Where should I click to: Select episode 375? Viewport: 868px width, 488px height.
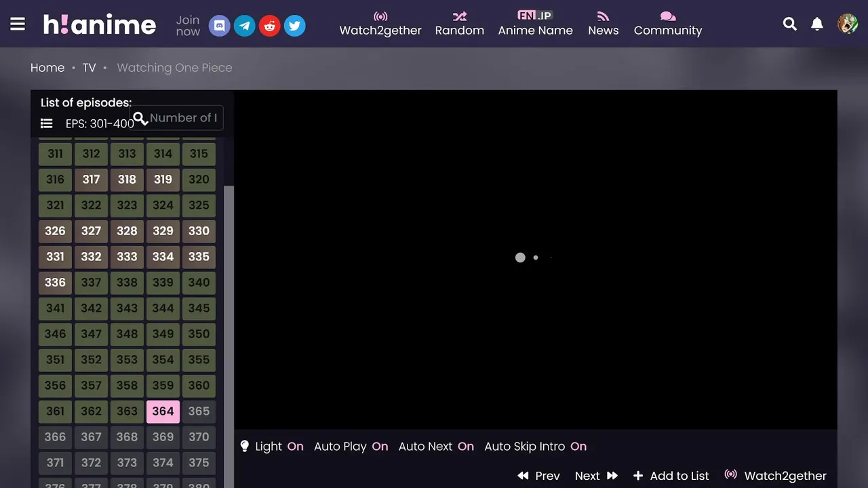[199, 463]
